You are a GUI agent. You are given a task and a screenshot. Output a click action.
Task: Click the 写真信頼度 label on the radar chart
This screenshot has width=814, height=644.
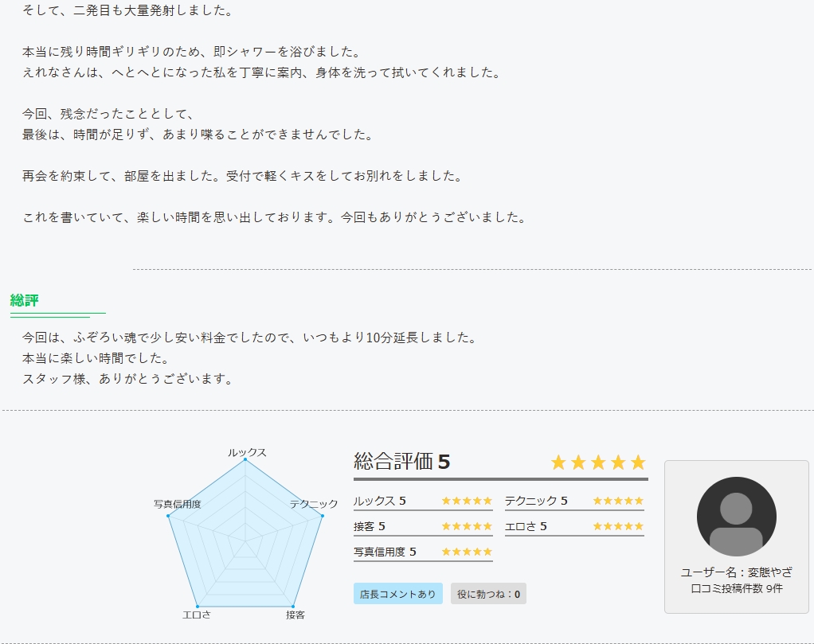click(x=177, y=504)
